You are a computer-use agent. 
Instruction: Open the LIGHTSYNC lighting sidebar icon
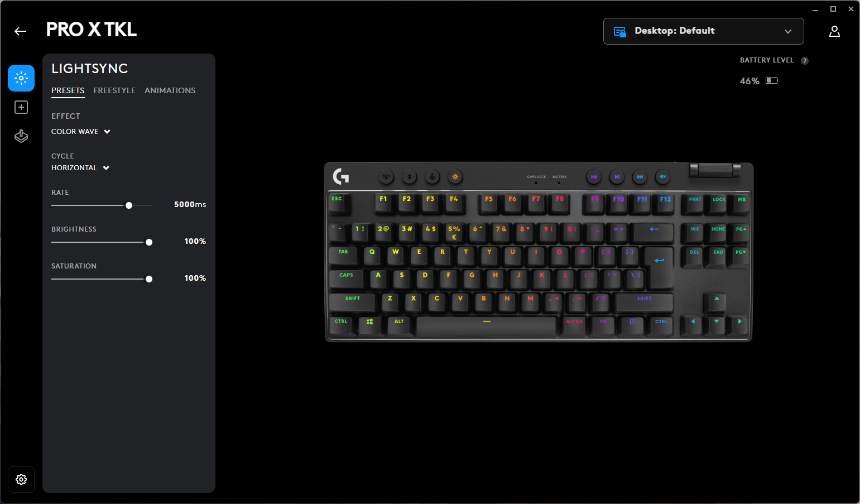point(21,78)
